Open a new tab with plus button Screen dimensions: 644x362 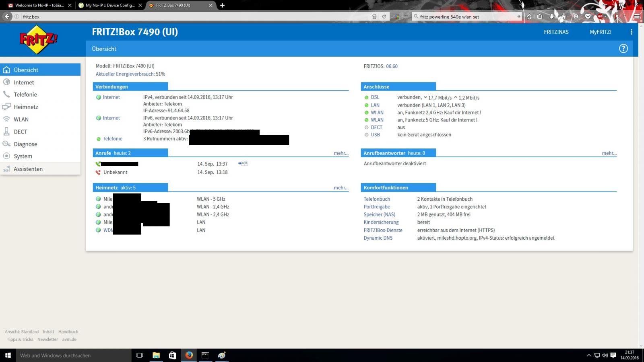coord(222,5)
